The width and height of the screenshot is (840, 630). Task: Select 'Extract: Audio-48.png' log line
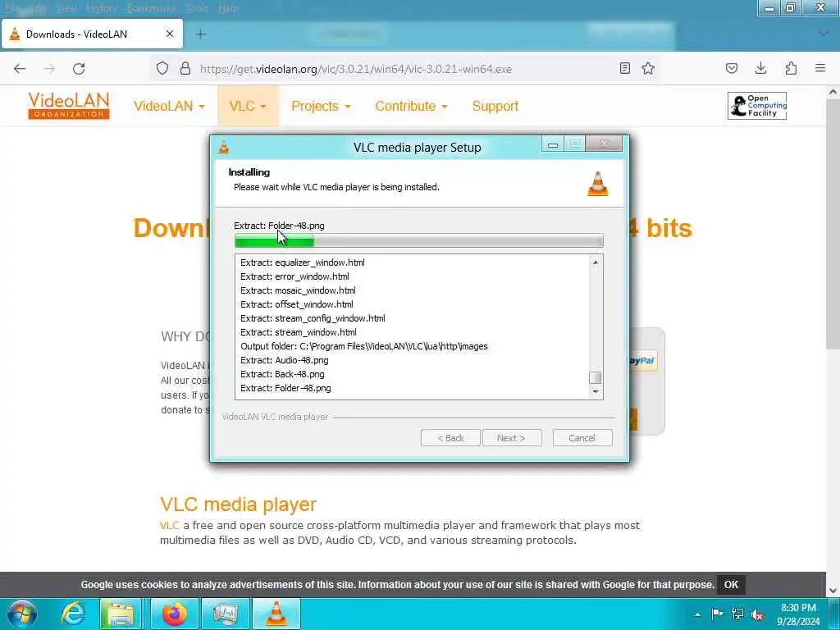click(285, 360)
